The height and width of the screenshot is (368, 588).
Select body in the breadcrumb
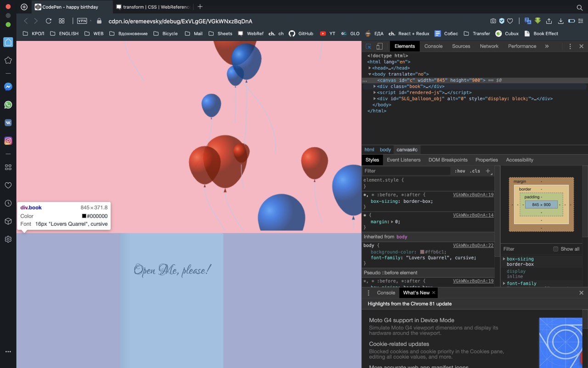pyautogui.click(x=385, y=150)
